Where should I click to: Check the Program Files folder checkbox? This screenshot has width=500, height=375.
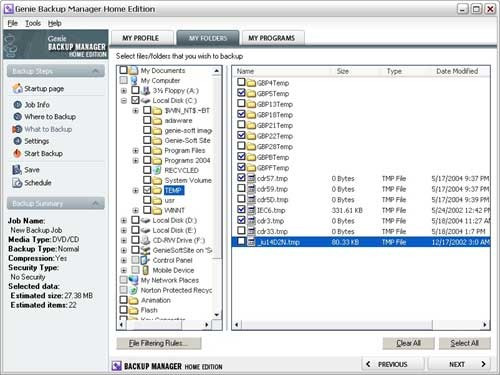coord(147,150)
